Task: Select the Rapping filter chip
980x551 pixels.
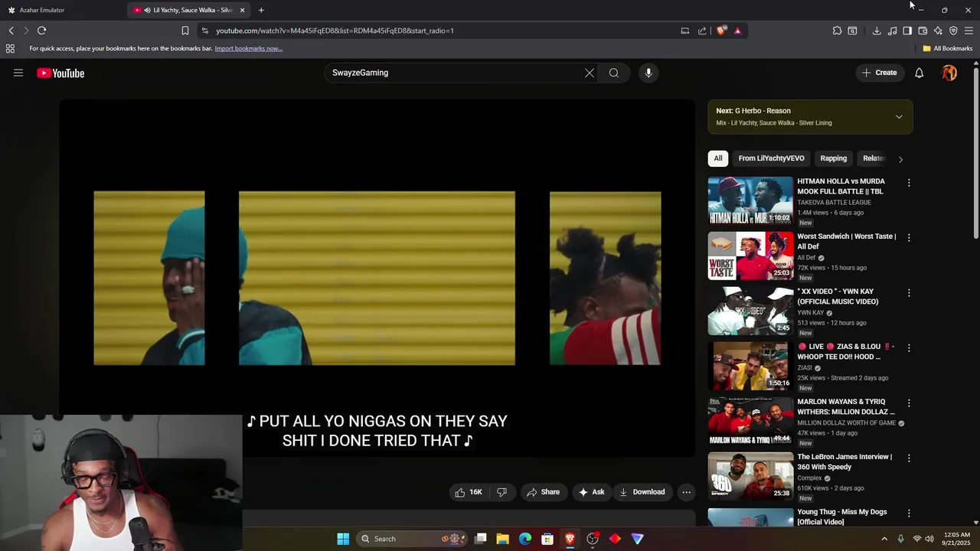Action: coord(834,158)
